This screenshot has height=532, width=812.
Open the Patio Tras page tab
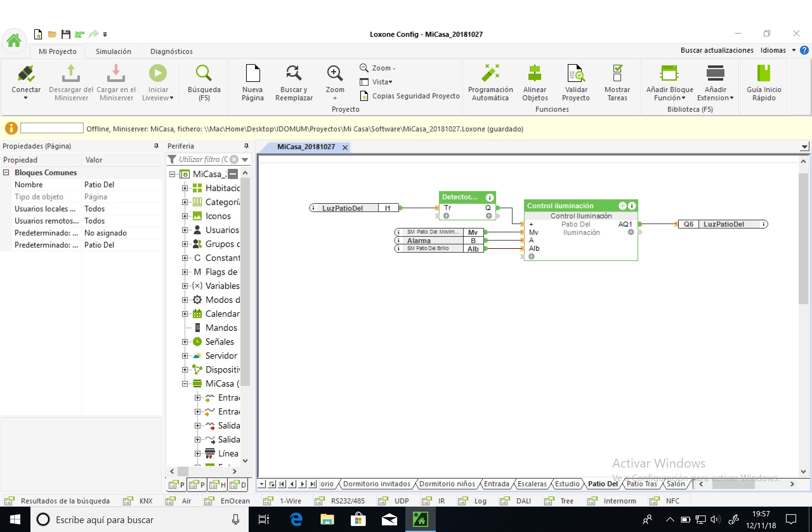pos(641,484)
